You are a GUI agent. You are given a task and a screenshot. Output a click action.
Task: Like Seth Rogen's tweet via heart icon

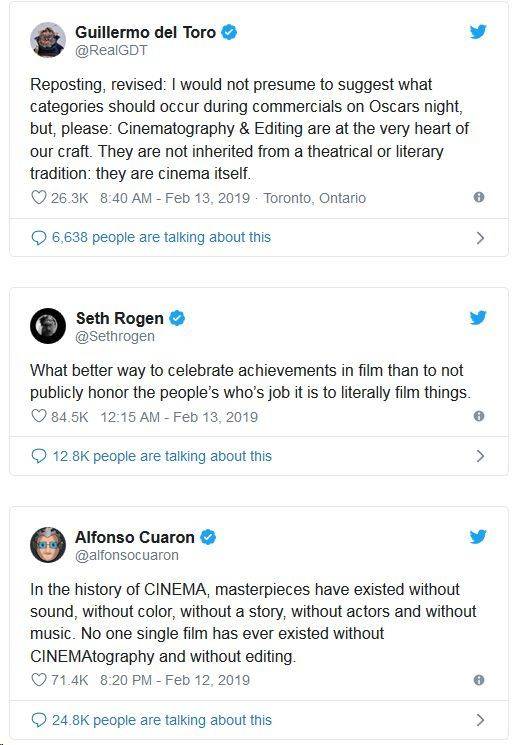pos(38,416)
